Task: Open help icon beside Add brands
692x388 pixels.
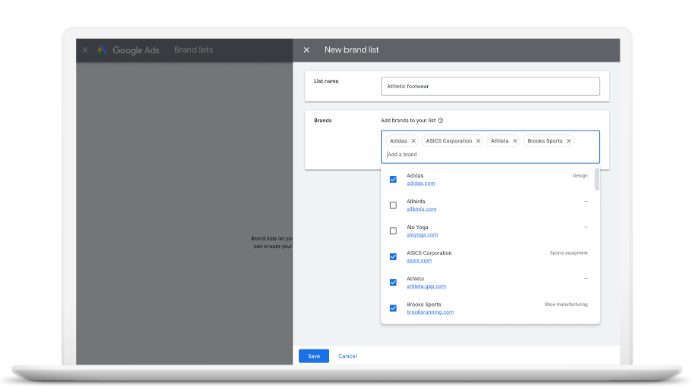Action: pos(440,120)
